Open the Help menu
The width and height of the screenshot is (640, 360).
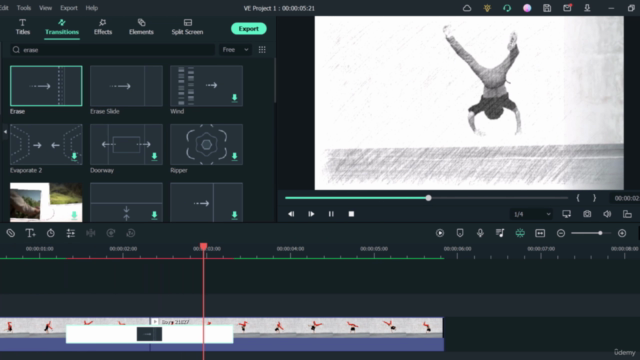91,8
